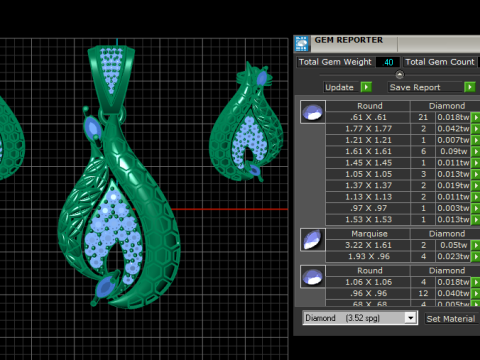Click the Total Gem Weight label
The image size is (480, 360).
click(335, 62)
